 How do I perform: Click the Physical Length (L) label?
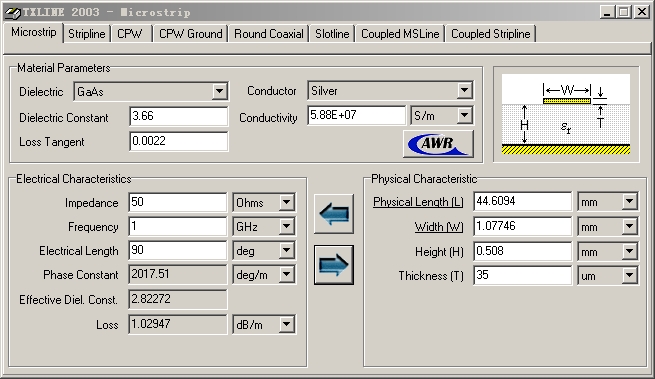pyautogui.click(x=418, y=202)
